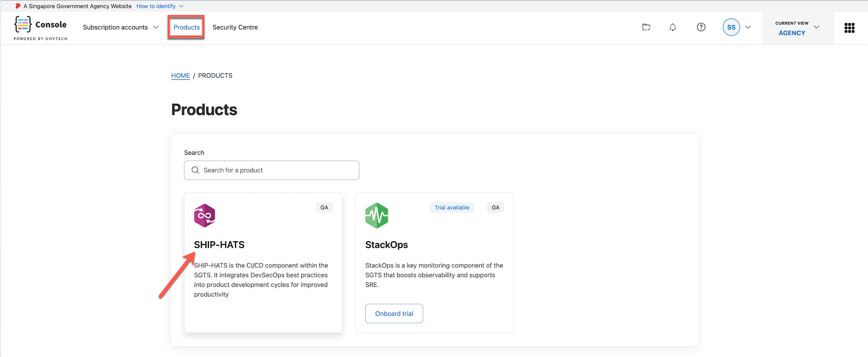Open the folder icon in header

pyautogui.click(x=646, y=27)
